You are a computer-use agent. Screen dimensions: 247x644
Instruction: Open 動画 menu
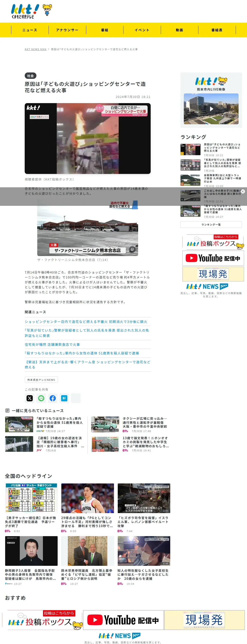(179, 30)
